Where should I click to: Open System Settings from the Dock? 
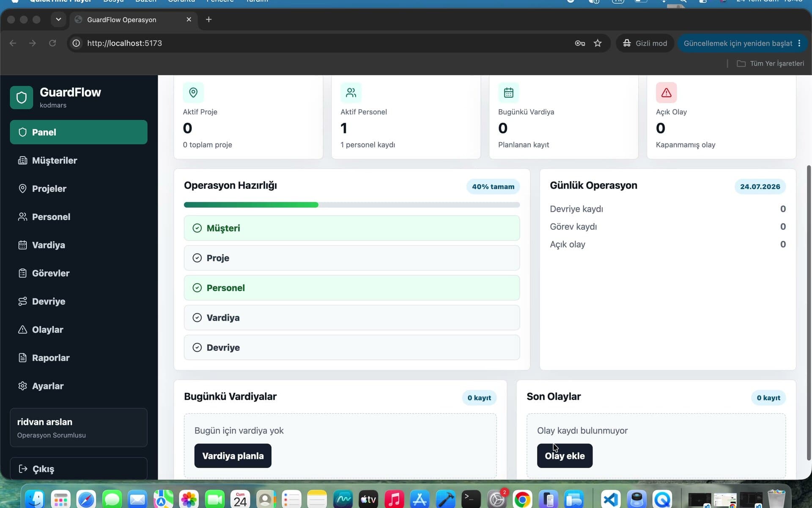tap(497, 500)
